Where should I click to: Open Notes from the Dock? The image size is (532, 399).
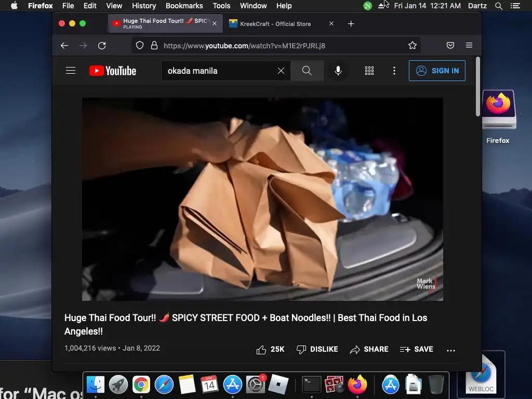[x=187, y=384]
